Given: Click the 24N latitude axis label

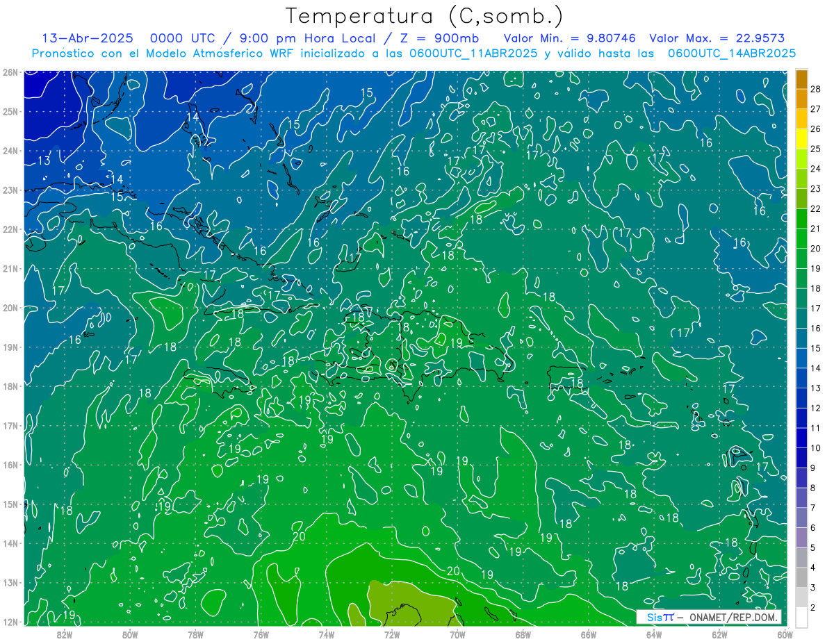Looking at the screenshot, I should pos(10,151).
